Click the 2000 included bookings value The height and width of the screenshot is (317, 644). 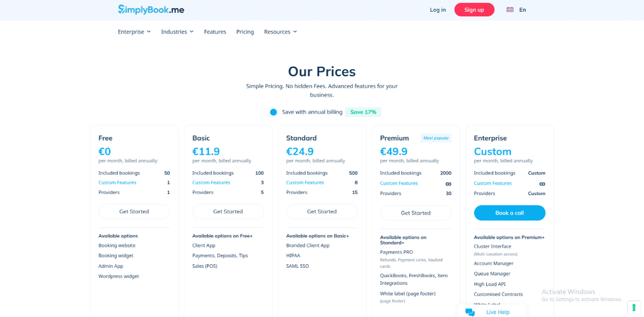tap(446, 173)
